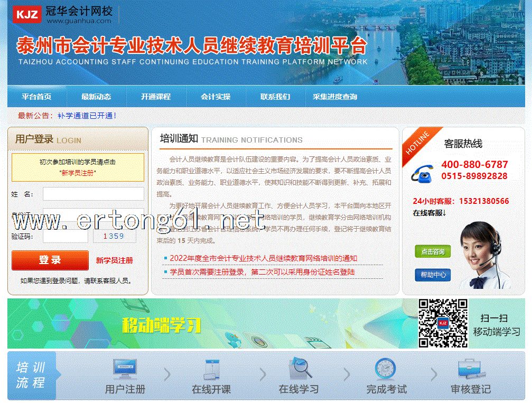This screenshot has width=532, height=403.
Task: Click the 在线学习 magnifier icon
Action: pos(299,370)
